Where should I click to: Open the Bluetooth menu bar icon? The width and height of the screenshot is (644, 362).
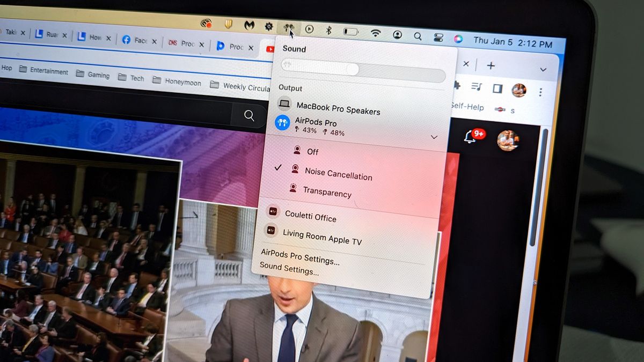[x=329, y=31]
